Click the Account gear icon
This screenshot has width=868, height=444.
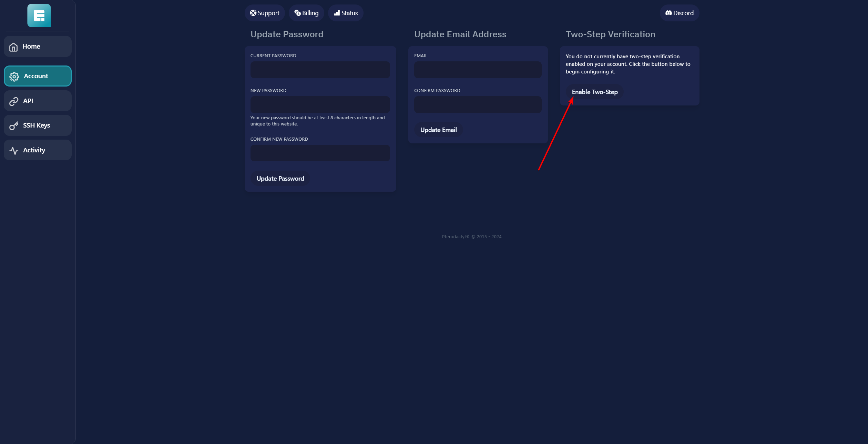tap(14, 77)
